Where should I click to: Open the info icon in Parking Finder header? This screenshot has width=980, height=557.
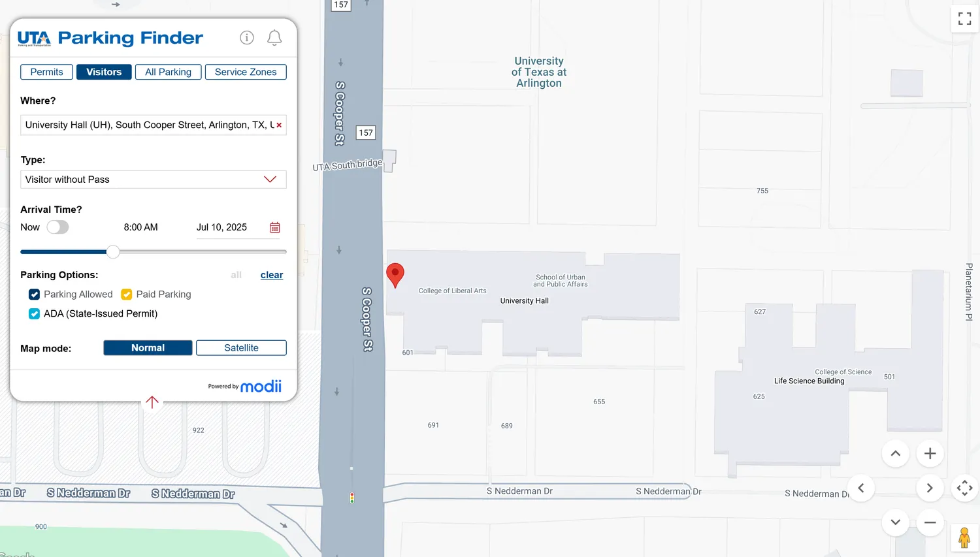(x=246, y=38)
